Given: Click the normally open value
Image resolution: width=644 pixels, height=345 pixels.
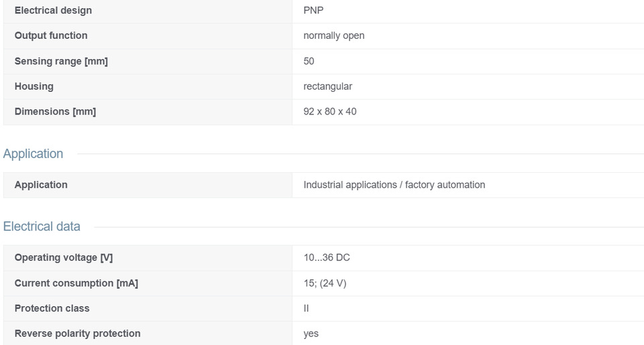Looking at the screenshot, I should 333,36.
